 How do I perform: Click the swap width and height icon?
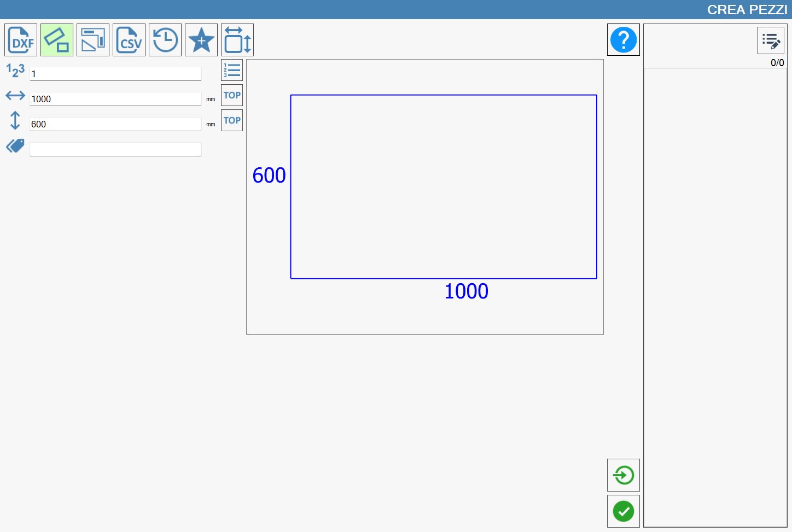[237, 40]
